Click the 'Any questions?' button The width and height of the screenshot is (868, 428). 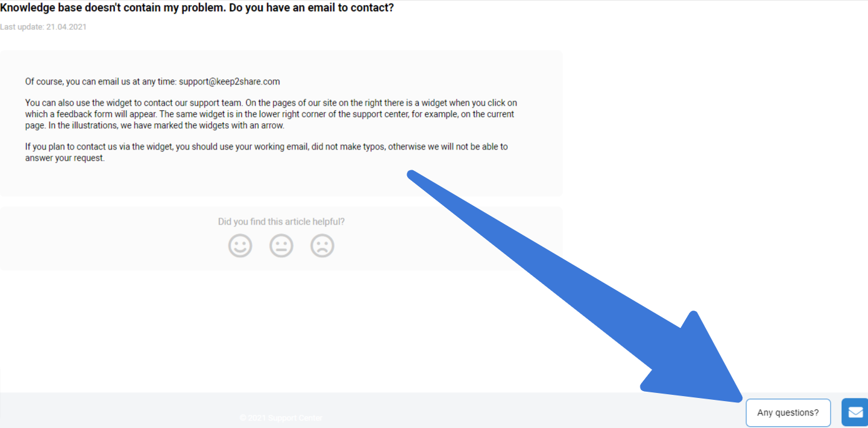(x=788, y=413)
